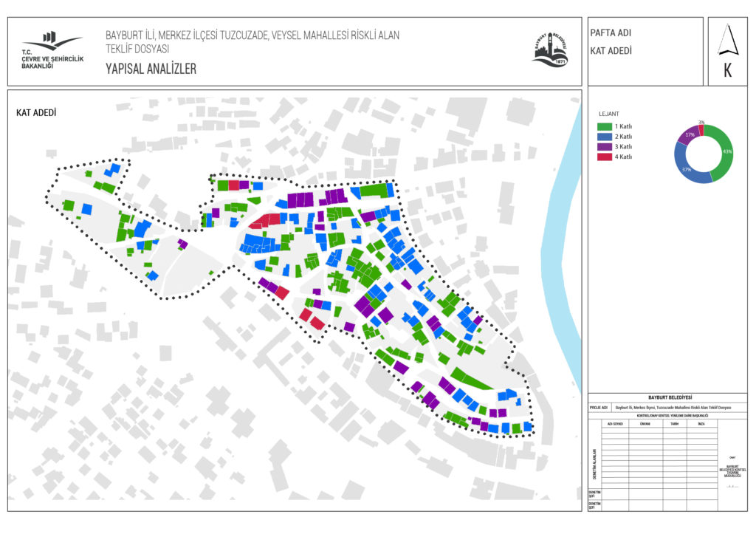Select the green 1 Katlı legend swatch

(x=604, y=126)
